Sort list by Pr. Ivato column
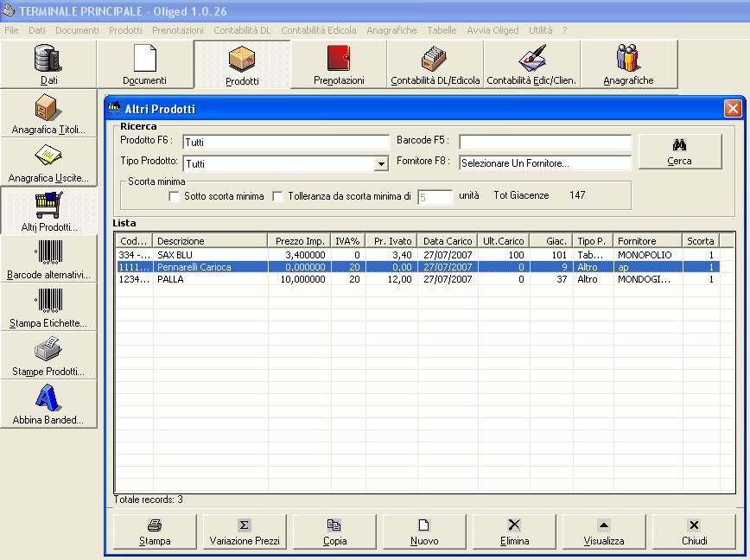750x560 pixels. (391, 241)
